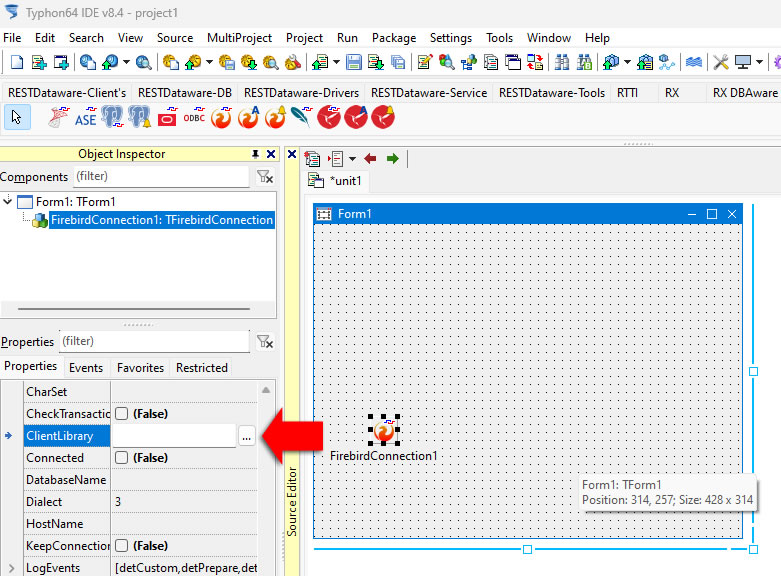781x576 pixels.
Task: Pin the Object Inspector panel
Action: (x=255, y=154)
